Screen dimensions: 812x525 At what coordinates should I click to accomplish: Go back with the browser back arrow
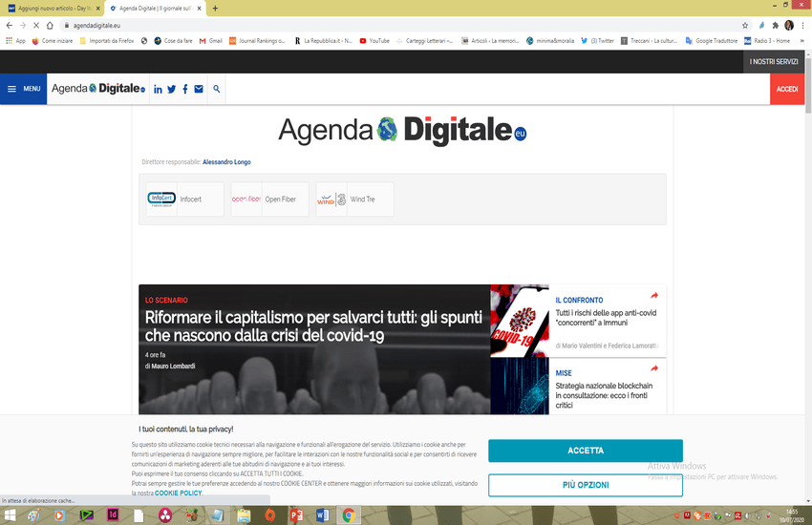tap(10, 26)
